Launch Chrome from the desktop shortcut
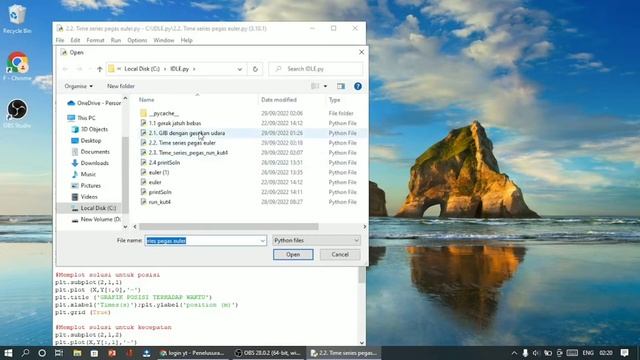The height and width of the screenshot is (360, 640). point(17,66)
